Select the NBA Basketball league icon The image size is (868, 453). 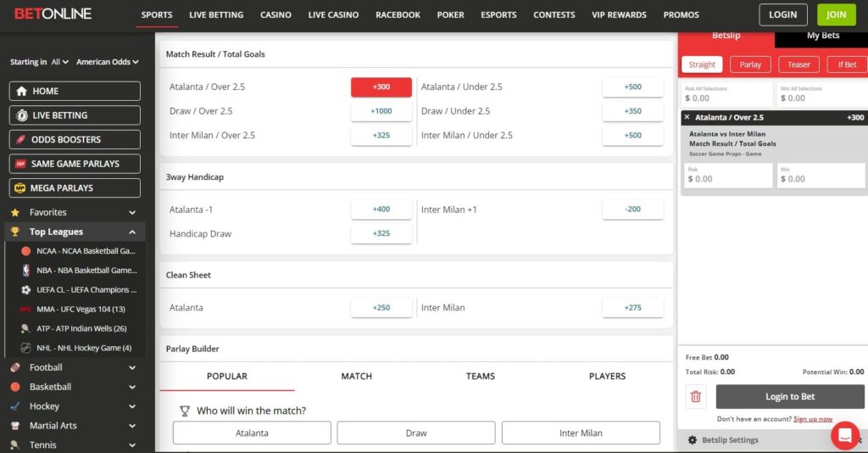(25, 271)
